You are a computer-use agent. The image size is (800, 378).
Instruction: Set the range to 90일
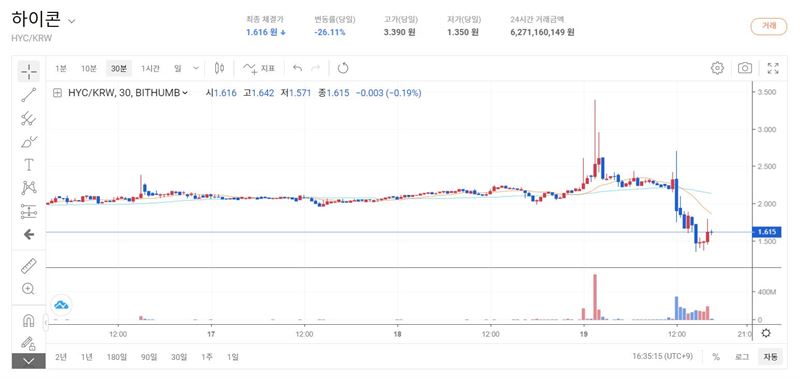(x=150, y=357)
